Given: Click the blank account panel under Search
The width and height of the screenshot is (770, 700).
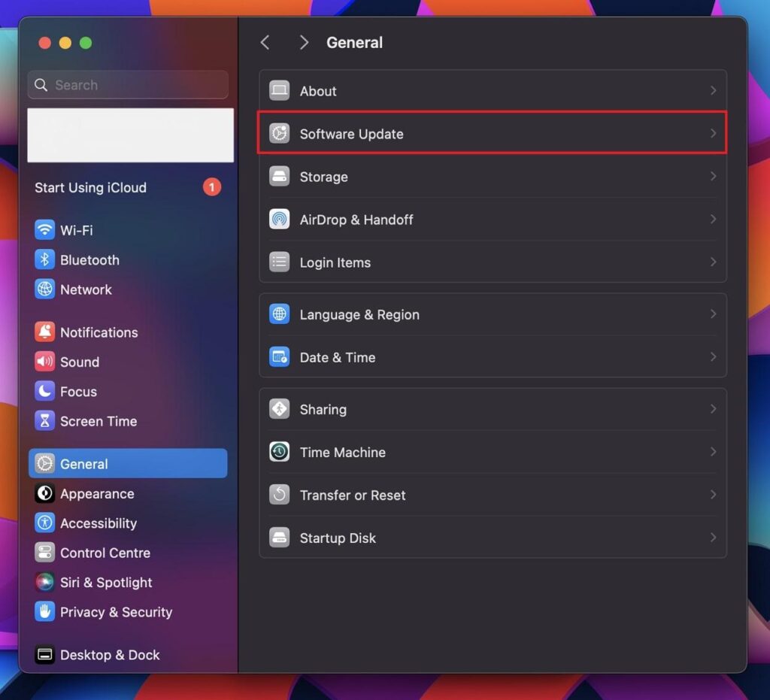Looking at the screenshot, I should (x=130, y=135).
